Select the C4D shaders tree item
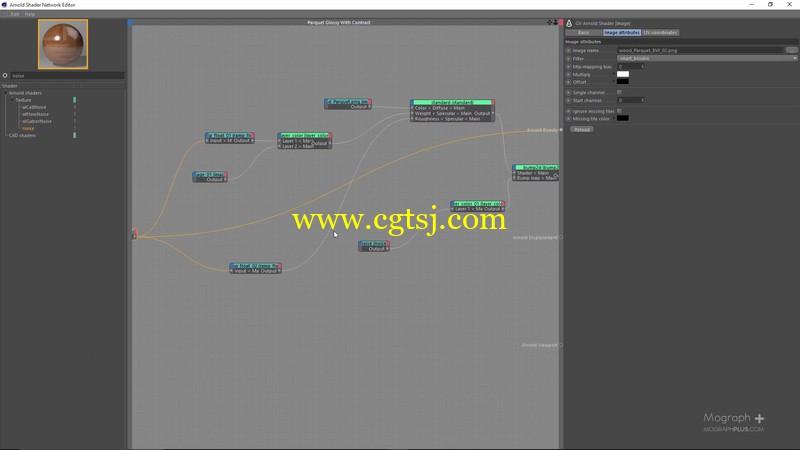 point(22,136)
